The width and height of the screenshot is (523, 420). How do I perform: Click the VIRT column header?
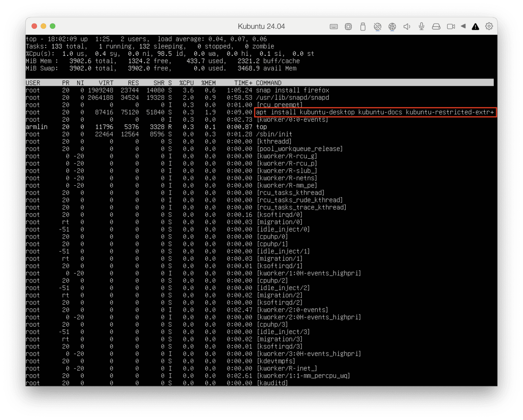click(x=106, y=83)
